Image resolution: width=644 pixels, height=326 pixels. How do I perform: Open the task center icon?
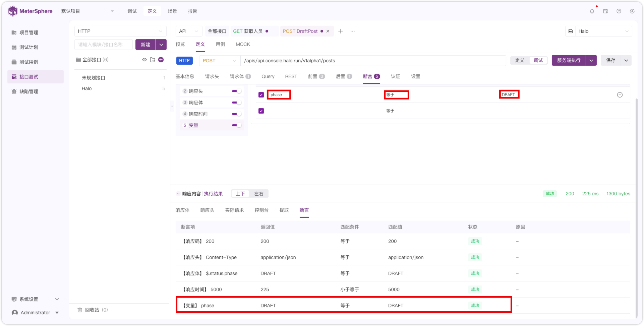point(605,11)
